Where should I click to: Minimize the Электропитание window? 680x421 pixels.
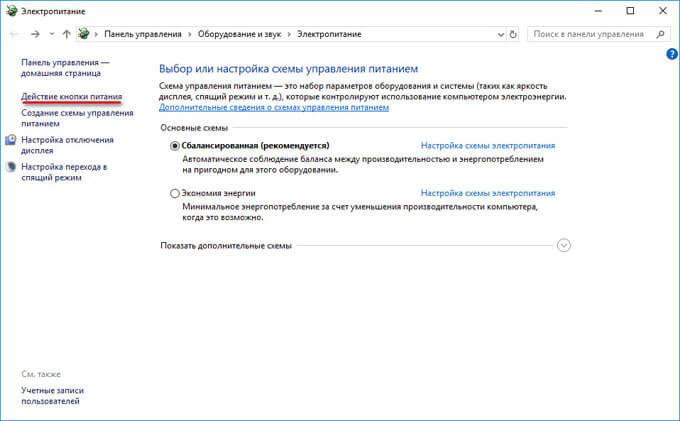[x=598, y=11]
